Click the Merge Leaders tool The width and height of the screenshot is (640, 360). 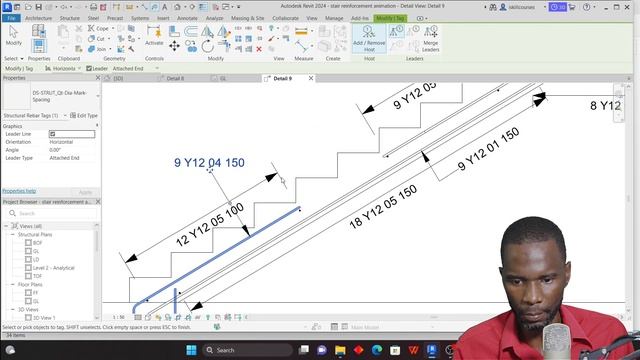click(430, 39)
